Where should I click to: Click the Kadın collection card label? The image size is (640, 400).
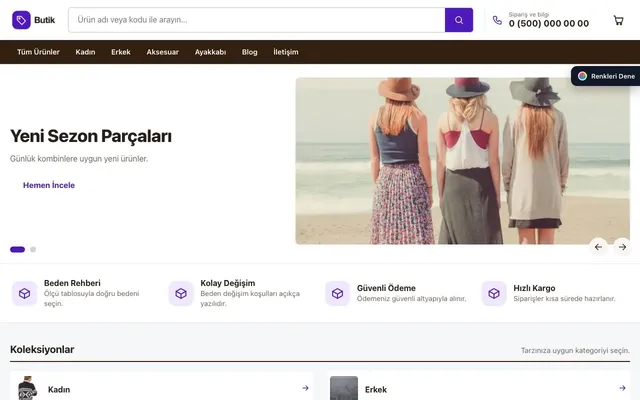(59, 389)
